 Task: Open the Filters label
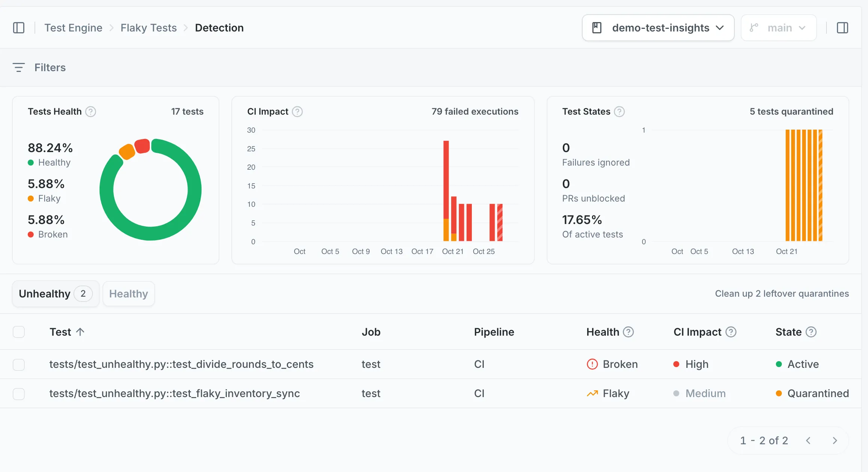pyautogui.click(x=50, y=67)
